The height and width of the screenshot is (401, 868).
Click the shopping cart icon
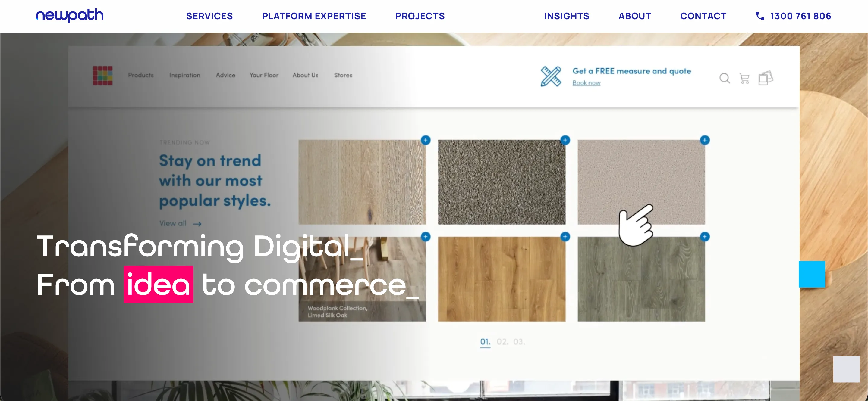click(744, 79)
